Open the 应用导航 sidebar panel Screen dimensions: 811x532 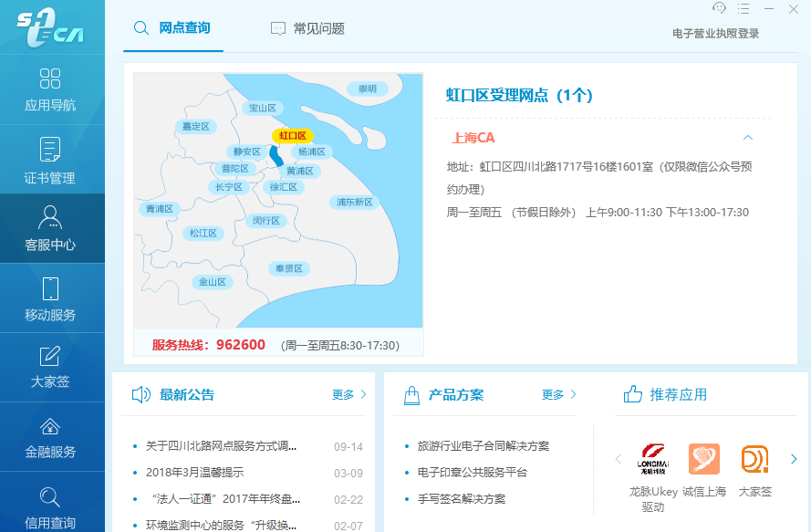pyautogui.click(x=52, y=90)
